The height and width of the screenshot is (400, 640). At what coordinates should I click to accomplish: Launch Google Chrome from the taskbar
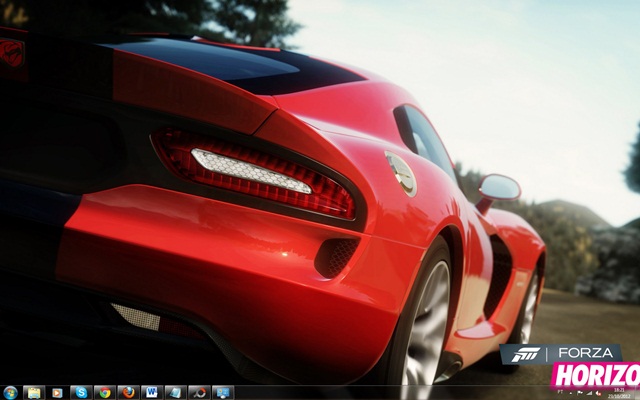click(x=104, y=393)
